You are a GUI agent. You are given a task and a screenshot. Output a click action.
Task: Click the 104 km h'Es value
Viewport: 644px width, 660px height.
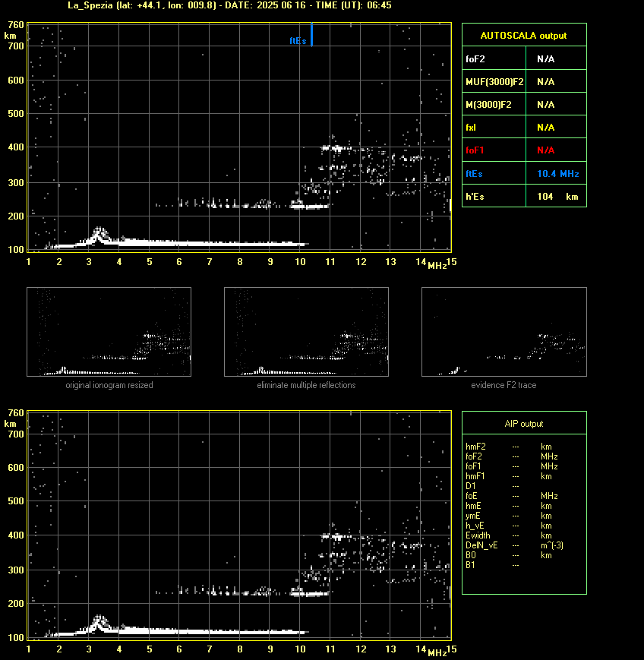point(557,197)
